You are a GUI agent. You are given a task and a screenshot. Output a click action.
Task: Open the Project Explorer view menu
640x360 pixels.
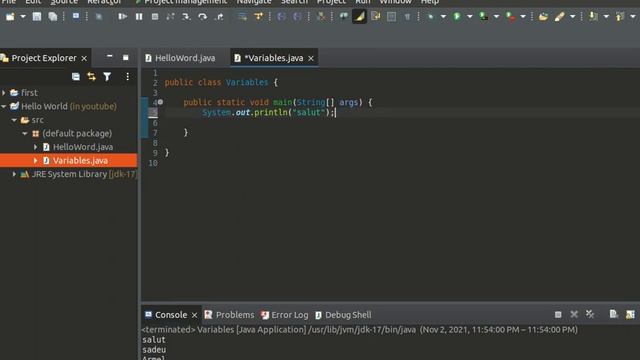127,76
